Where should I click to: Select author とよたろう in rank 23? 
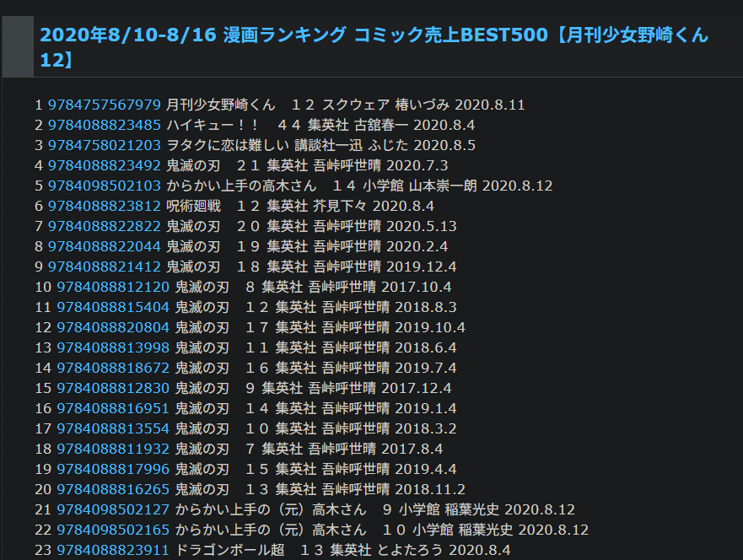[410, 550]
